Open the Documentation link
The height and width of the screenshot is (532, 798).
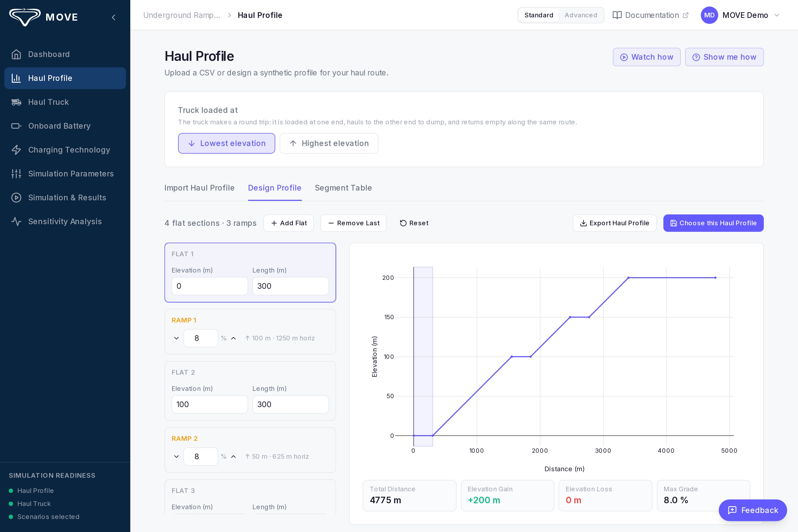(x=650, y=15)
